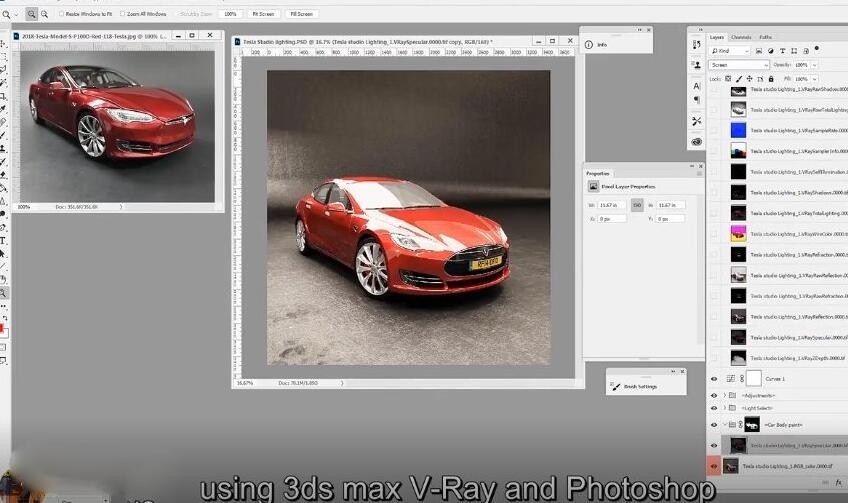This screenshot has height=503, width=848.
Task: Collapse the Car Body paint group
Action: coord(725,425)
